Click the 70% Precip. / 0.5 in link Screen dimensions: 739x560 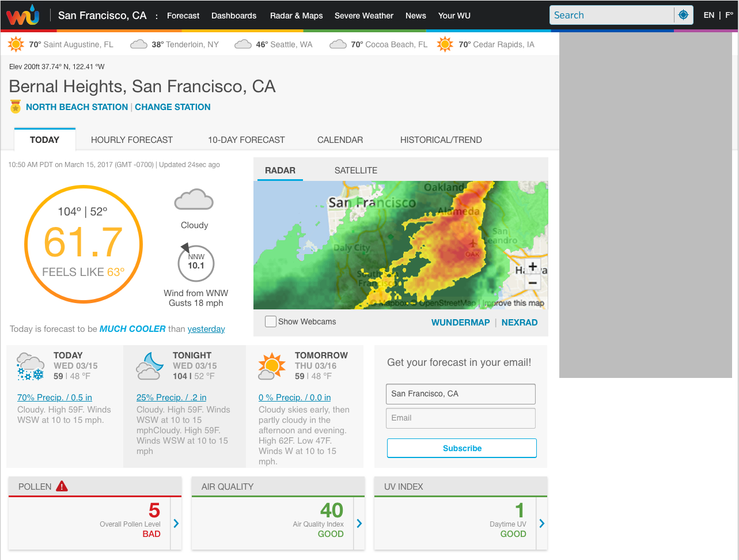(55, 397)
